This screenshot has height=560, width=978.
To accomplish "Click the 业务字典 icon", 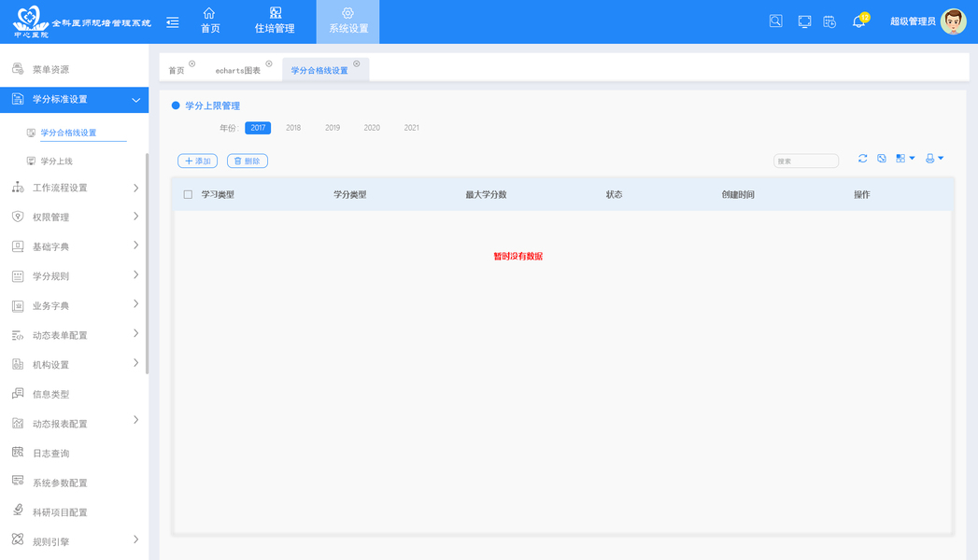I will click(18, 305).
